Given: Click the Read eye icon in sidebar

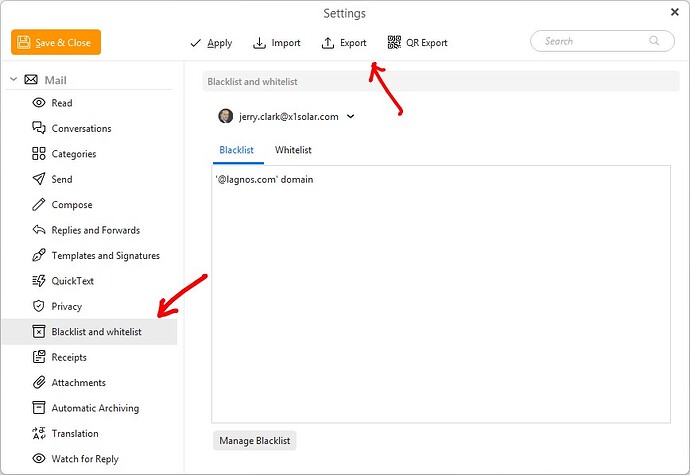Looking at the screenshot, I should pyautogui.click(x=39, y=103).
